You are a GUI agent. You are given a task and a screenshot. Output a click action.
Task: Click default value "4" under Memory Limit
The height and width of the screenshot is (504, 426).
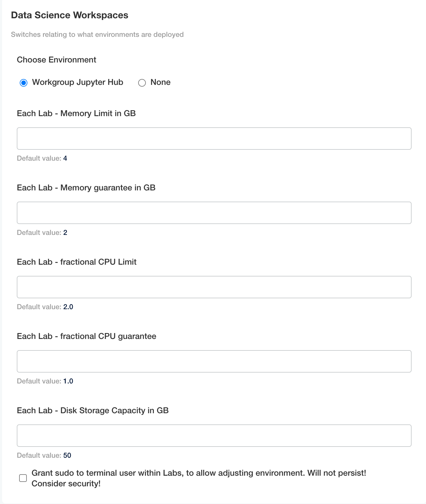65,158
